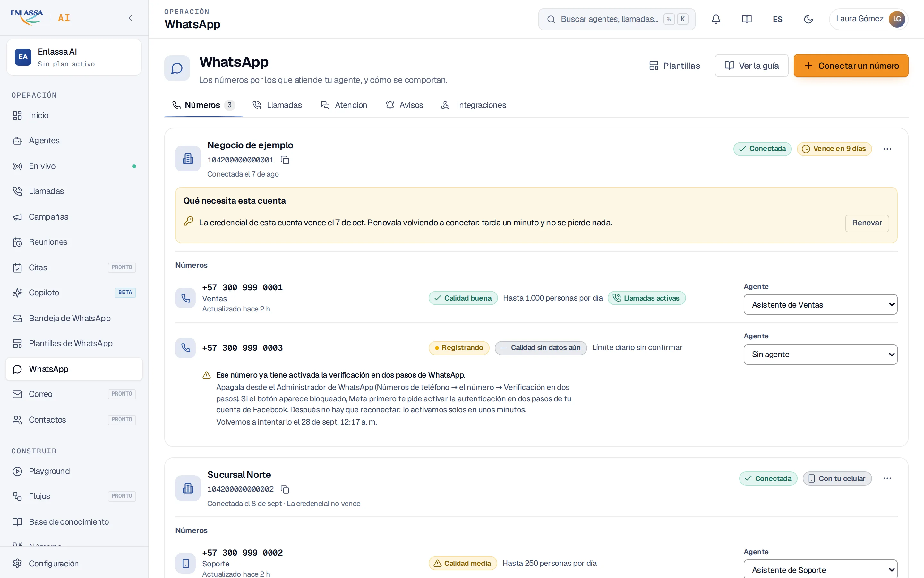The width and height of the screenshot is (924, 578).
Task: Click the Laura Gómez avatar
Action: pyautogui.click(x=896, y=19)
